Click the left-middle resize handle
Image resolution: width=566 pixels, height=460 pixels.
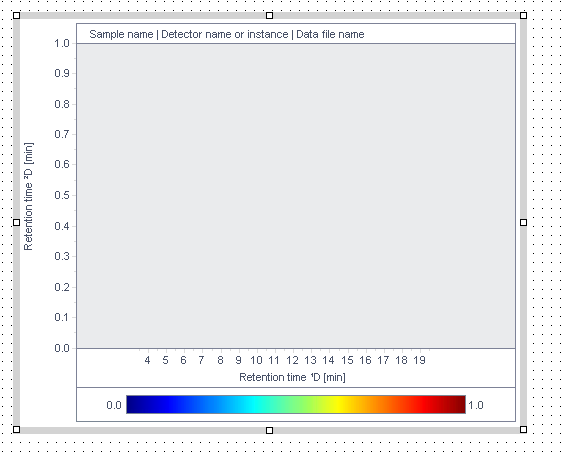[17, 222]
